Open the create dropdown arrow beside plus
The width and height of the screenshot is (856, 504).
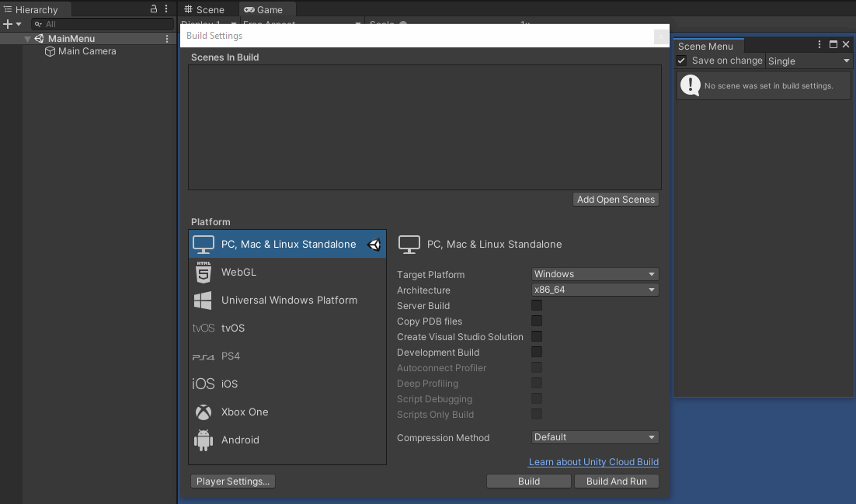click(19, 24)
